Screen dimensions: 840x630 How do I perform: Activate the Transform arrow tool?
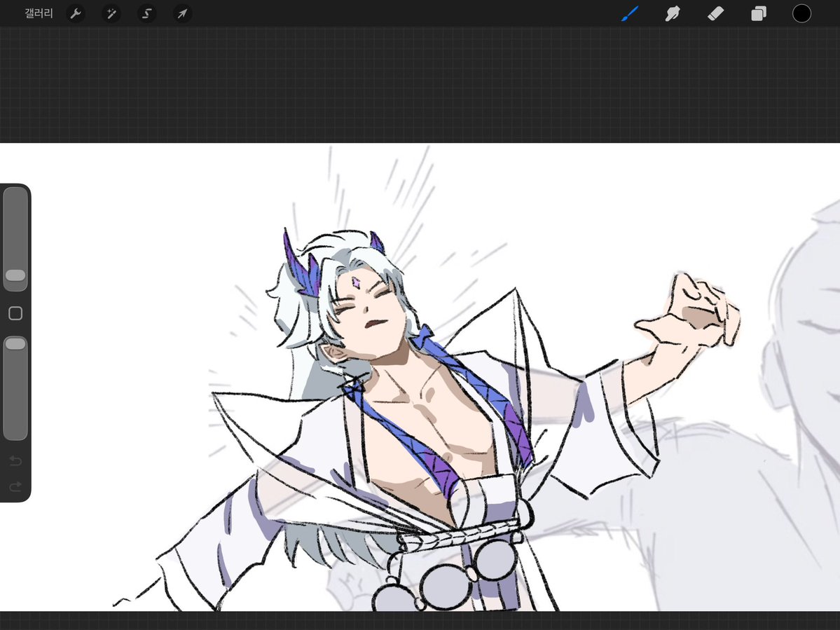coord(182,13)
